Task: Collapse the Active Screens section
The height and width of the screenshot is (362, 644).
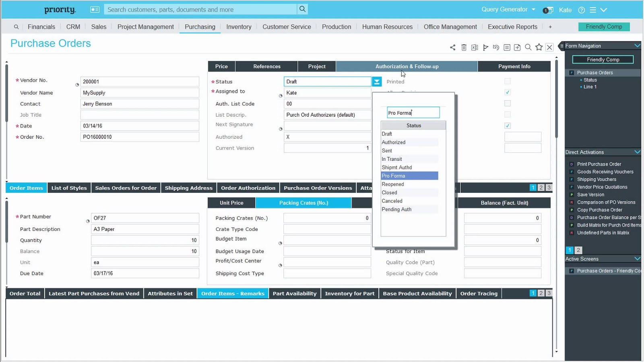Action: point(637,259)
